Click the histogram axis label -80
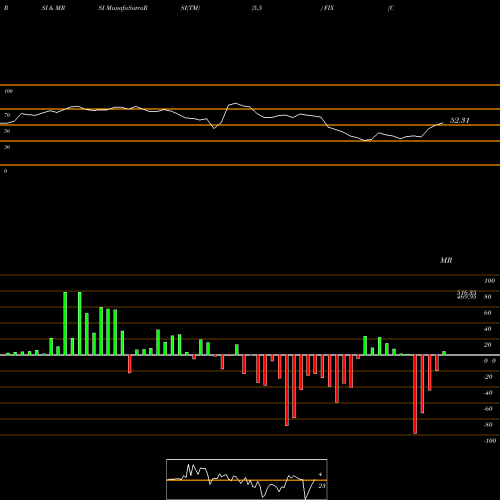Image resolution: width=500 pixels, height=500 pixels. [488, 425]
